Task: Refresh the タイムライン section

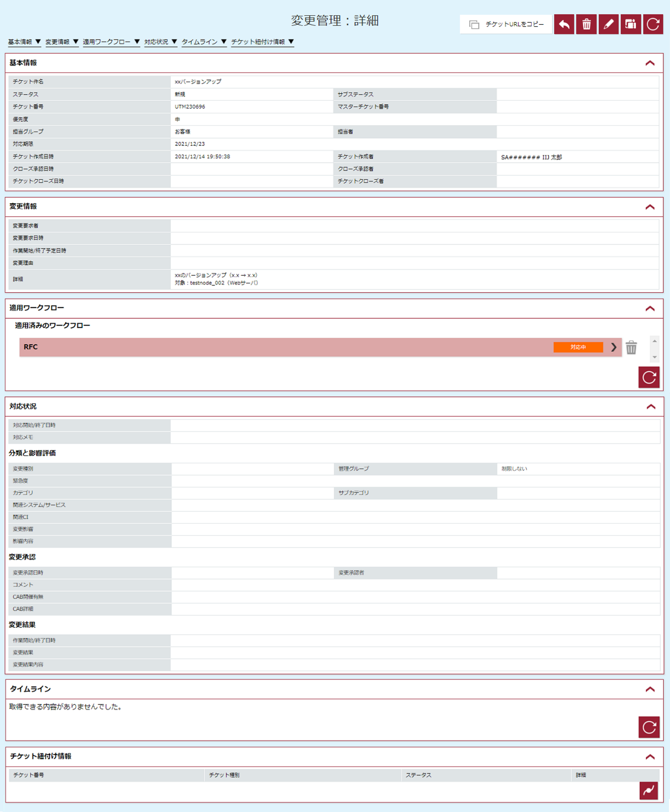Action: click(649, 727)
